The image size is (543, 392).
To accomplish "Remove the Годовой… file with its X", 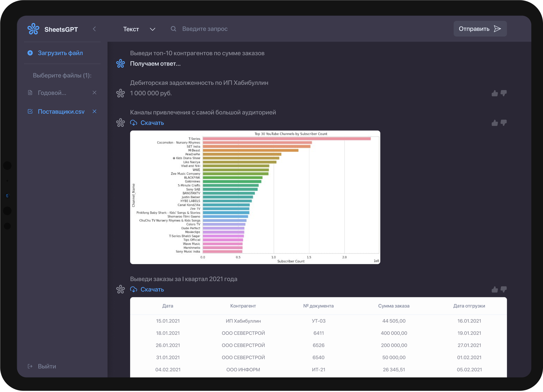I will tap(94, 93).
